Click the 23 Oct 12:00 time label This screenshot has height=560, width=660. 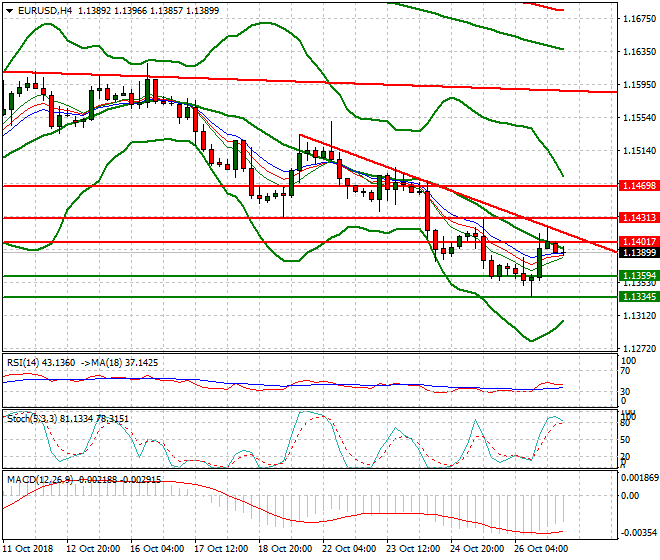click(x=413, y=549)
